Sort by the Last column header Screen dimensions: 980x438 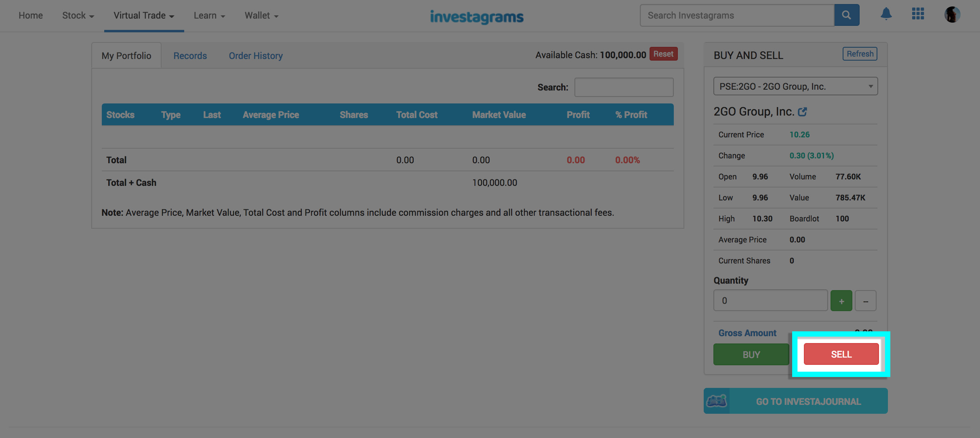(212, 115)
